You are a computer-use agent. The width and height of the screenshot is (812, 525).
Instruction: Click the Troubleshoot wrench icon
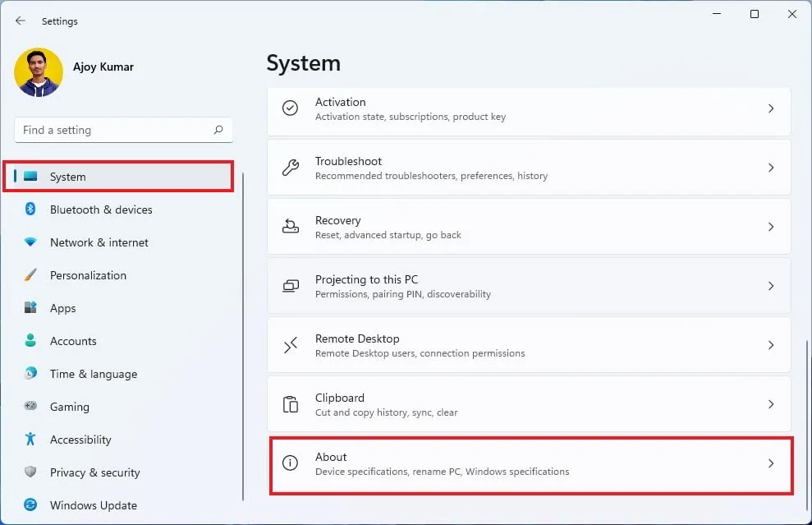[x=290, y=167]
